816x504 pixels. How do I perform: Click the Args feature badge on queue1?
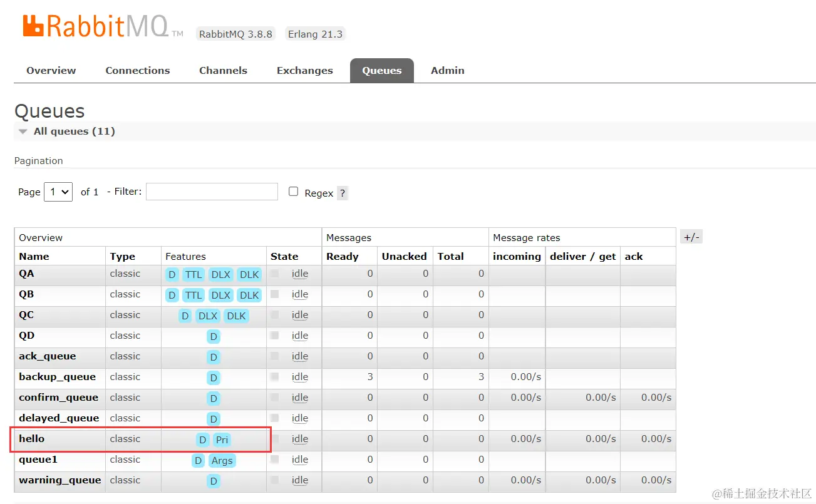coord(222,461)
